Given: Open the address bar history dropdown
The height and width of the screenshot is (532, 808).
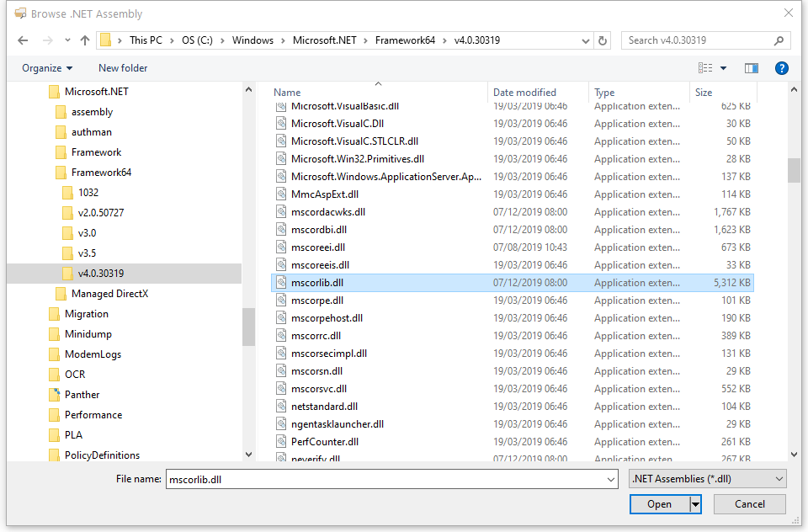Looking at the screenshot, I should (584, 40).
